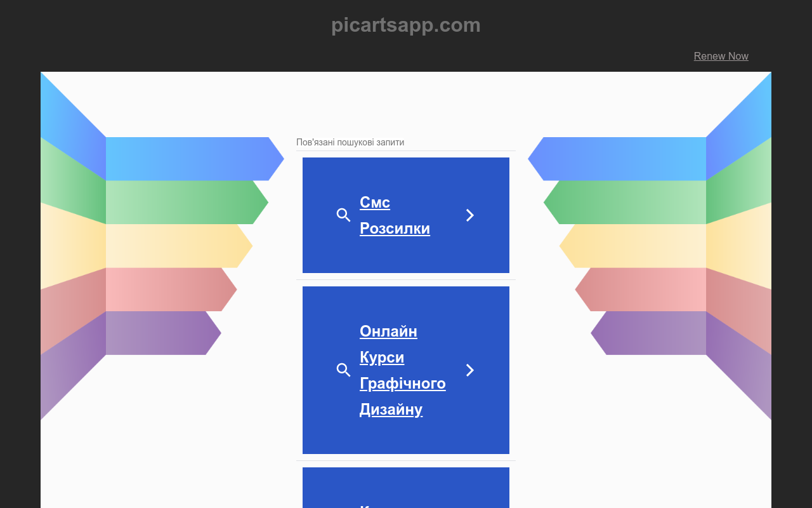Click the right pink arrow banner
The image size is (812, 508).
click(x=641, y=290)
